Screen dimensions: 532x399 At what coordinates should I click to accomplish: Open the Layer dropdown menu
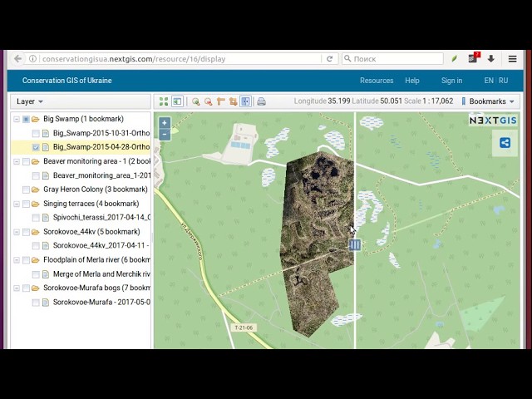(x=30, y=101)
